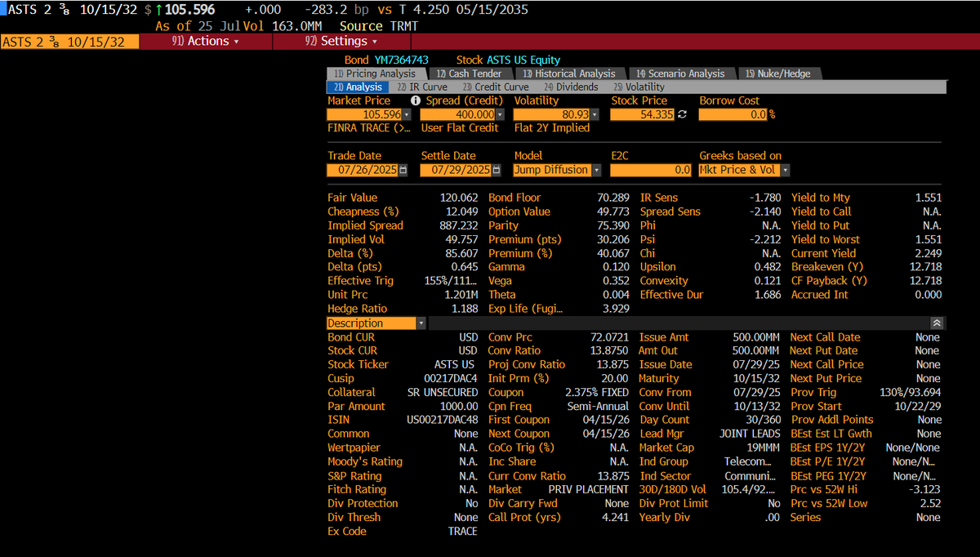Viewport: 980px width, 557px height.
Task: Click the Parity 75.390 value
Action: (x=614, y=225)
